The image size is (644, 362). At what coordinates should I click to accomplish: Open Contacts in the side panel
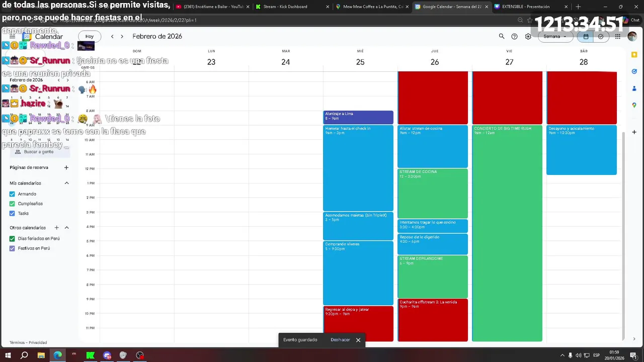pyautogui.click(x=634, y=88)
